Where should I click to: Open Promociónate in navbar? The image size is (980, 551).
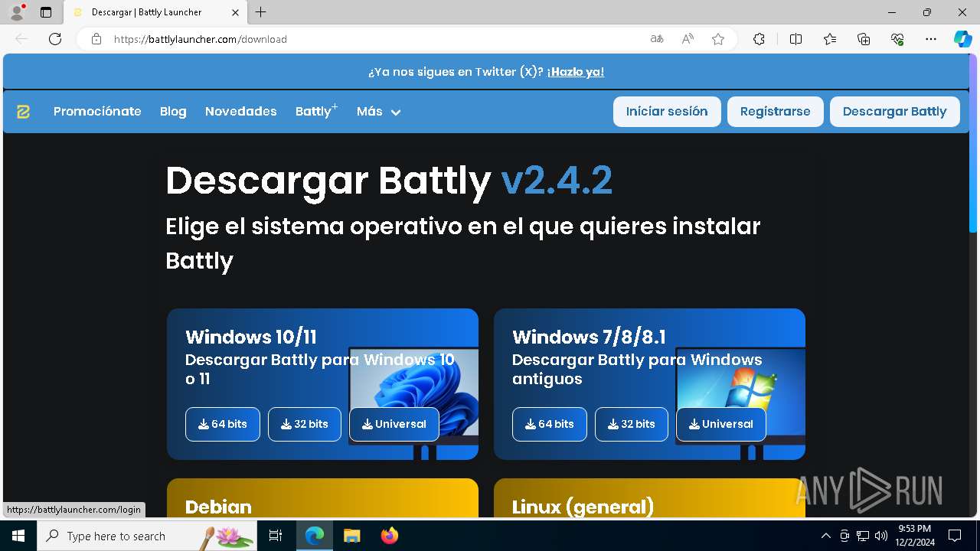[97, 112]
